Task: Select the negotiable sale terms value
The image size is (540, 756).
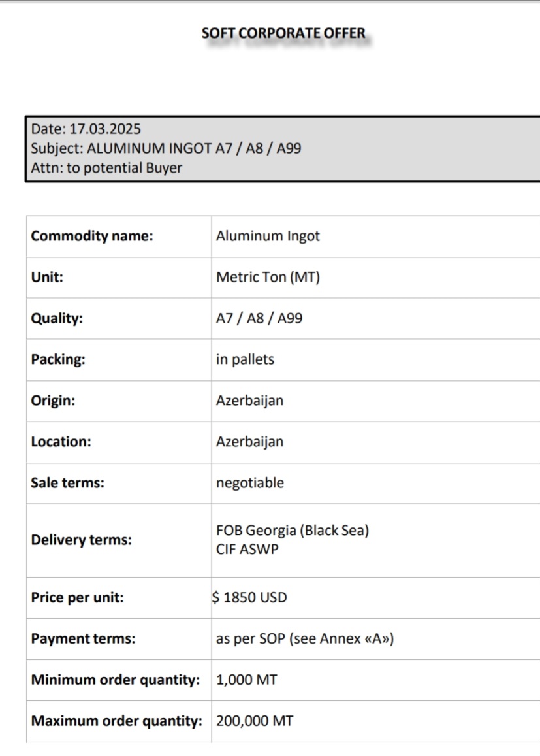Action: click(250, 483)
